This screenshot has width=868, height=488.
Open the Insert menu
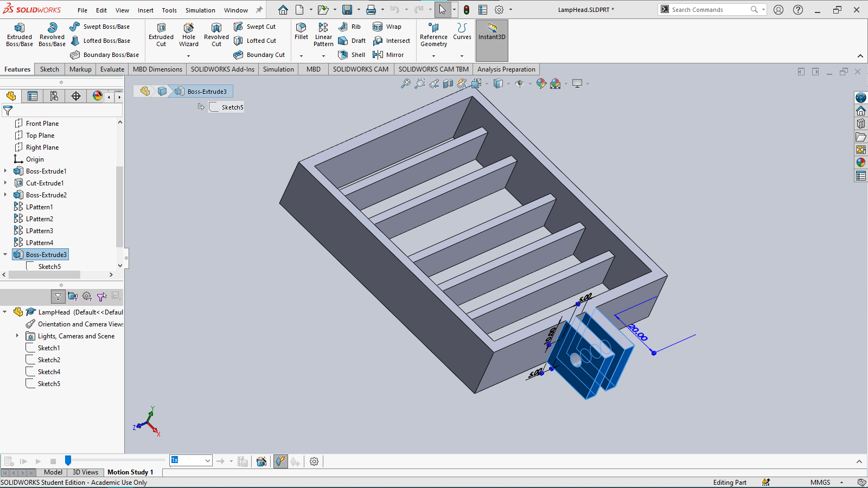tap(145, 10)
